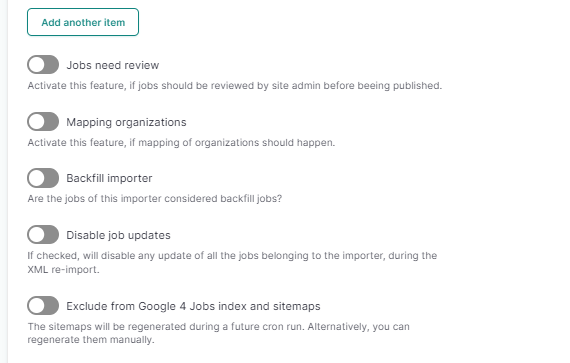
Task: Click the review-by-site-admin help description
Action: point(235,85)
